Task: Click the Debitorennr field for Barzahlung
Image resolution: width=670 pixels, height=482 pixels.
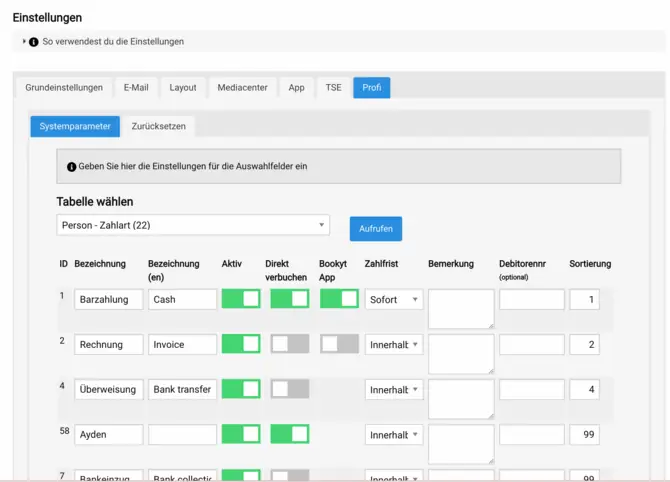Action: pyautogui.click(x=532, y=300)
